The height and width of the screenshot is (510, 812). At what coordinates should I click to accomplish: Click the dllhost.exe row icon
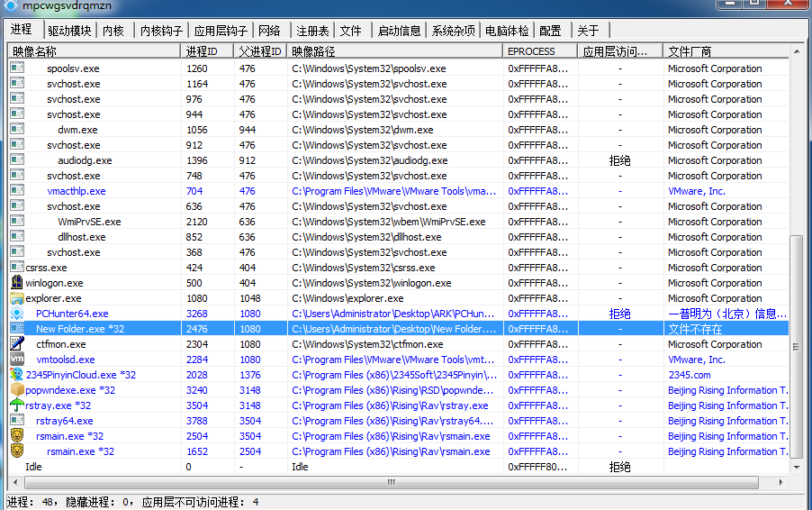pos(17,236)
